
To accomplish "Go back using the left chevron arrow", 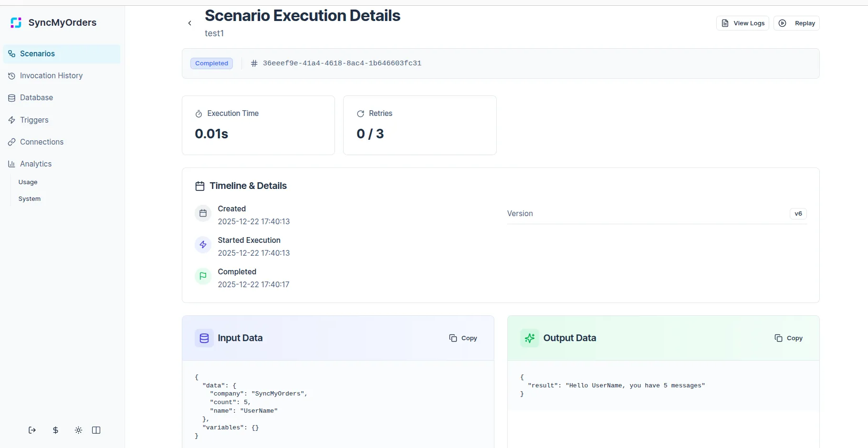I will [190, 23].
